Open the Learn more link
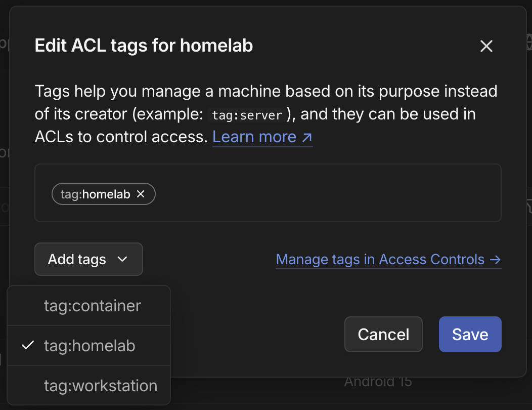The width and height of the screenshot is (532, 410). (254, 137)
